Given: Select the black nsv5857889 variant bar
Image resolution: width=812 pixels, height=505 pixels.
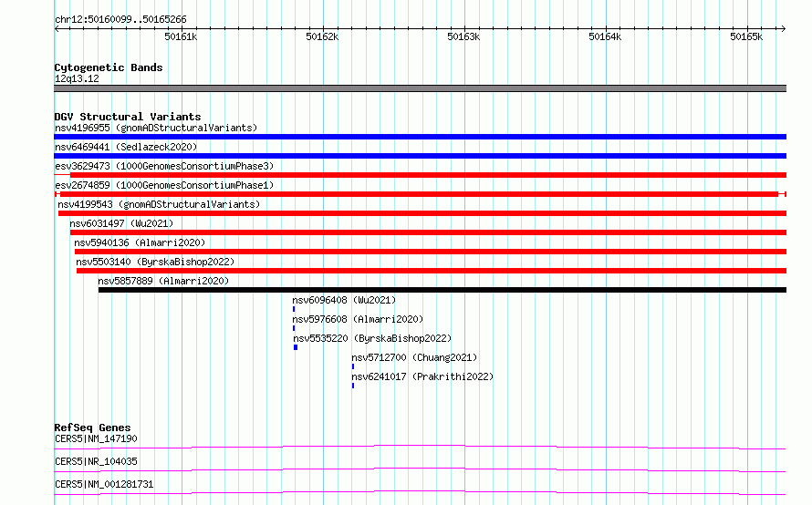Looking at the screenshot, I should [x=442, y=290].
